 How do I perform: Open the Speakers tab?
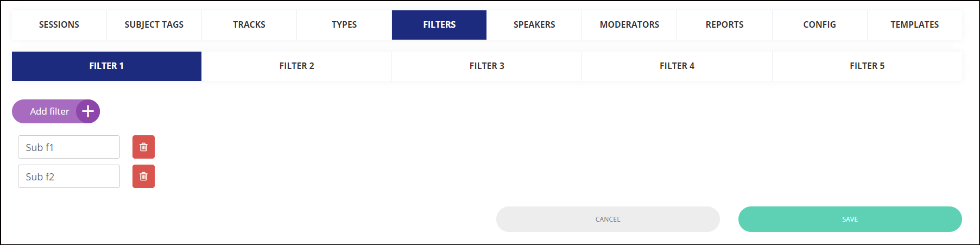pyautogui.click(x=534, y=24)
